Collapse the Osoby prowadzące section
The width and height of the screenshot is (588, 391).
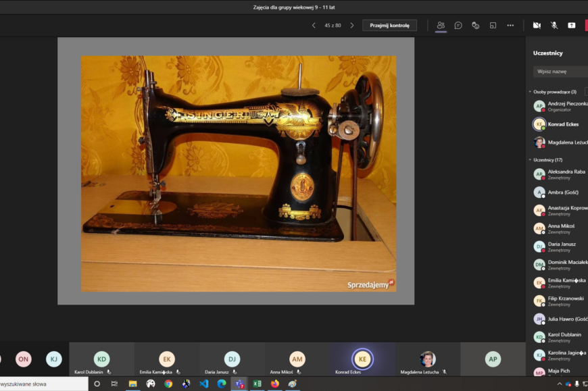tap(530, 92)
